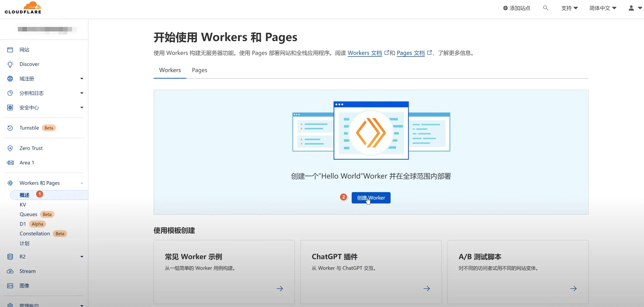Switch to the Workers tab
This screenshot has height=307, width=644.
pos(170,70)
